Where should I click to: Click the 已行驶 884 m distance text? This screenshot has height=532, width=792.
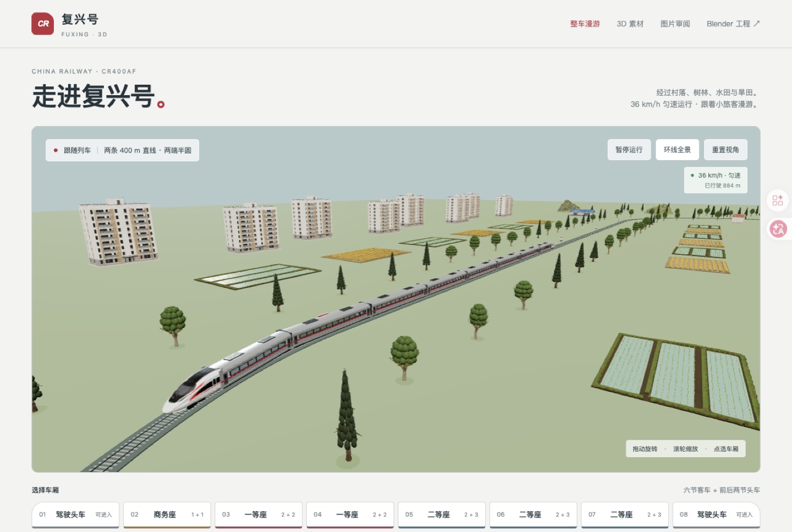(722, 186)
